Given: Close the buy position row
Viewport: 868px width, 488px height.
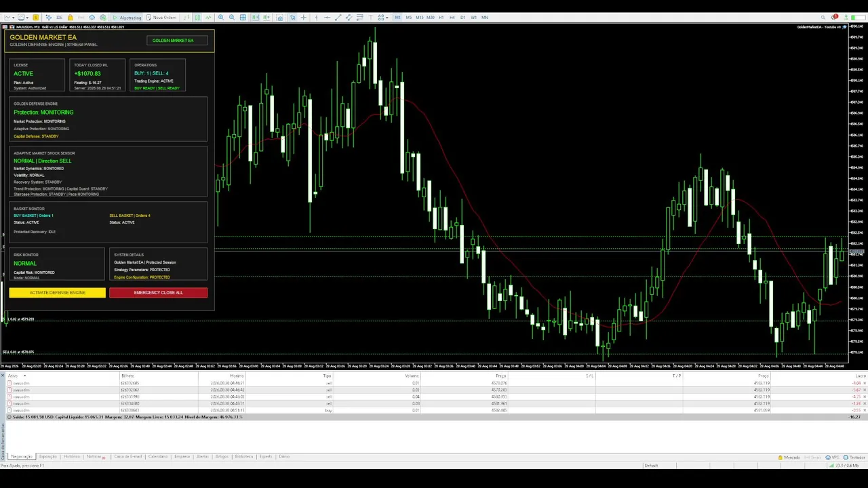Looking at the screenshot, I should point(865,410).
